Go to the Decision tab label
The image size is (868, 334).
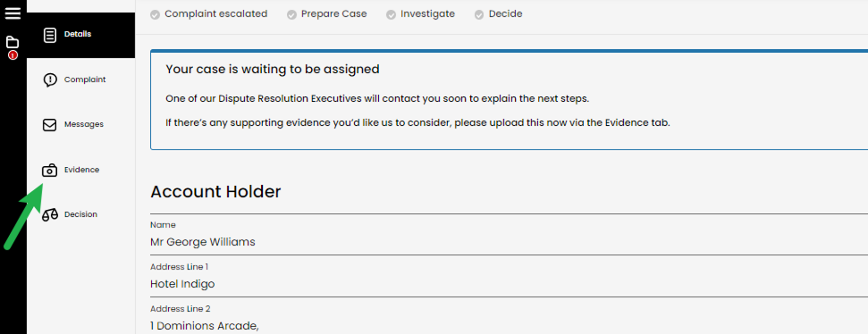[x=80, y=214]
